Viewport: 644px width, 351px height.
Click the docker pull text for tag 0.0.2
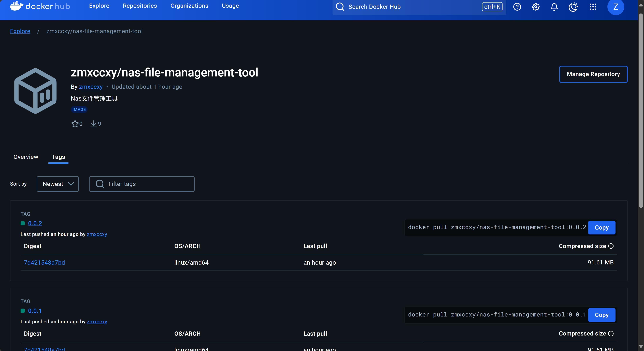tap(497, 227)
